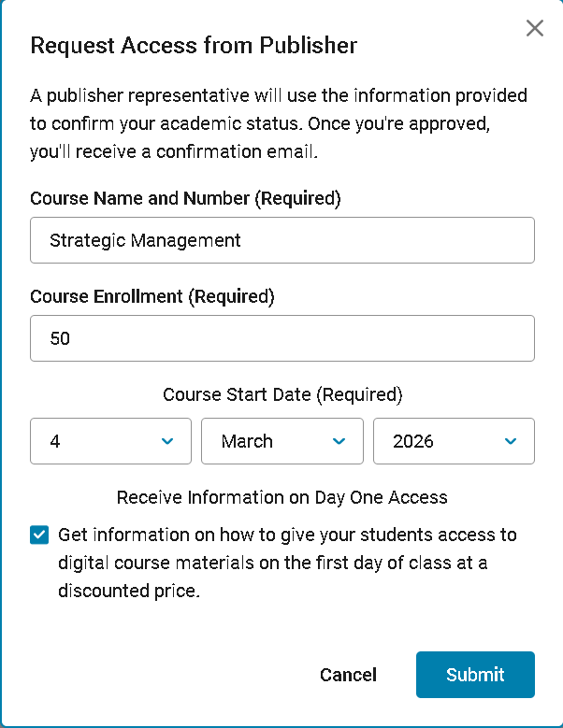Image resolution: width=563 pixels, height=728 pixels.
Task: Click the chevron arrow beside 2026
Action: click(x=511, y=441)
